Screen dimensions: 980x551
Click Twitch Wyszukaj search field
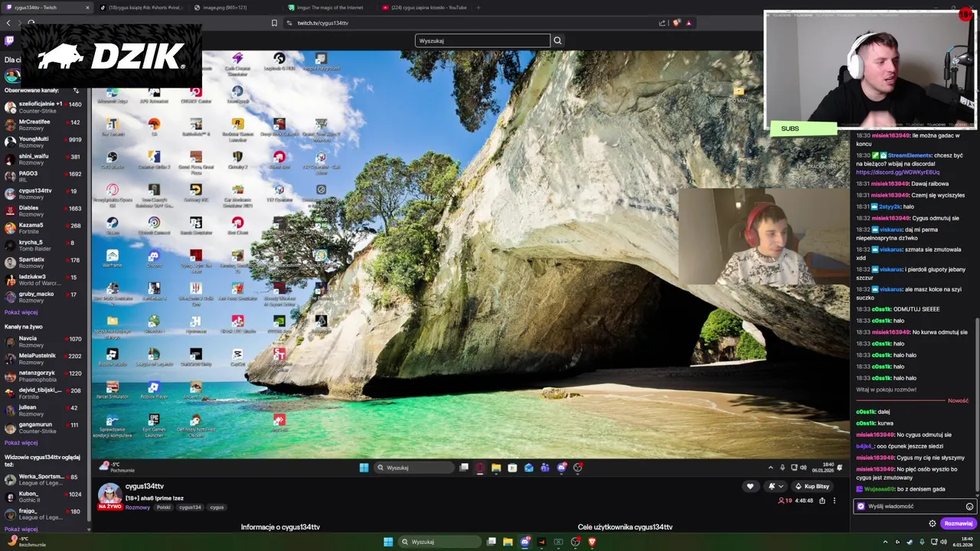482,41
